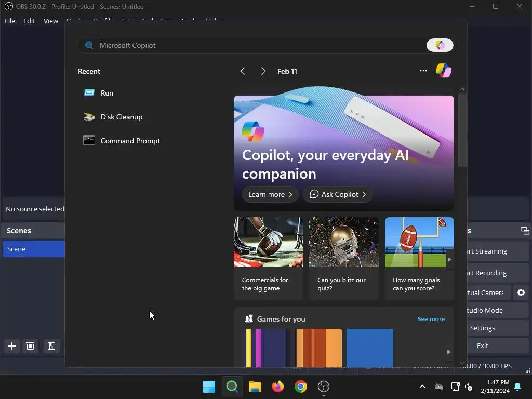Screen dimensions: 532x399
Task: Pop out the OBS Controls dock icon
Action: [x=525, y=231]
